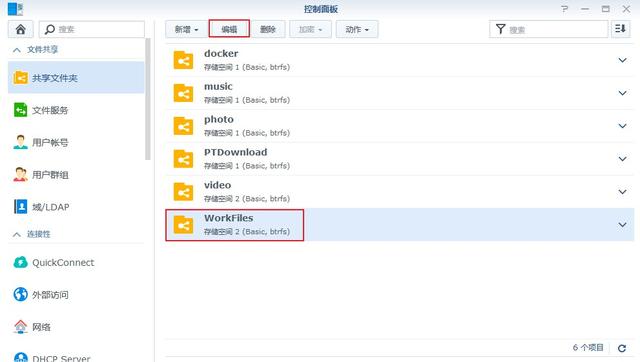Open the 网络 sidebar item
Screen dimensions: 640x362
pyautogui.click(x=76, y=327)
